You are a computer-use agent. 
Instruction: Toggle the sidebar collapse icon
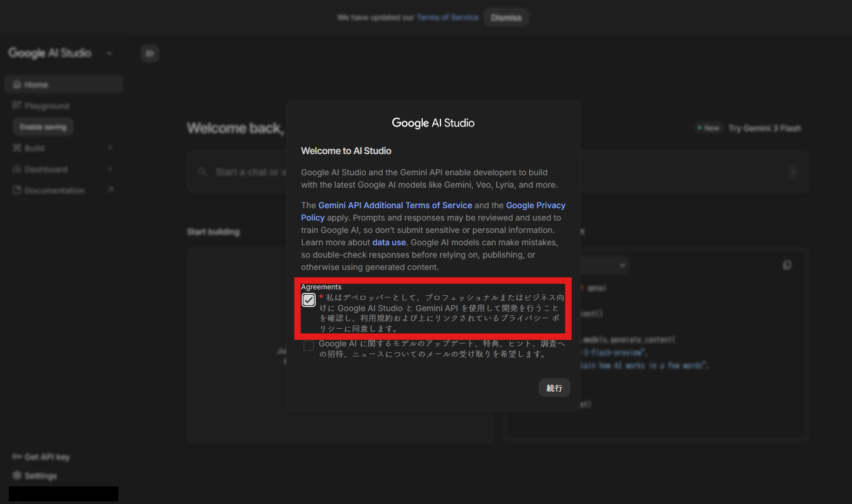(150, 54)
